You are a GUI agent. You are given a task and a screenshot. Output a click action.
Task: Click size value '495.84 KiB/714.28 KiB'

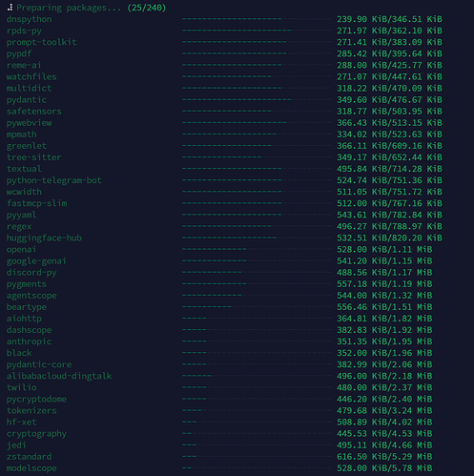coord(389,169)
